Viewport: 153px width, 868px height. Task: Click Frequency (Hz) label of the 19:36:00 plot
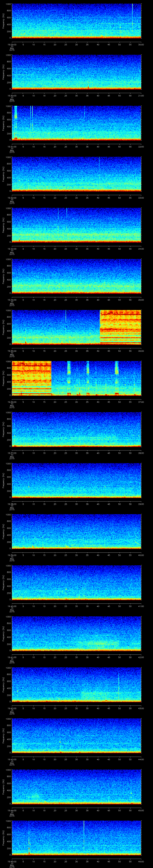tap(3, 378)
